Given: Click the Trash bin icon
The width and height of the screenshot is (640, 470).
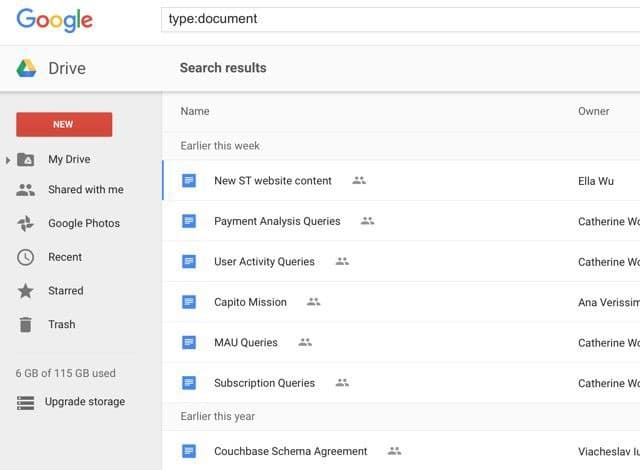Looking at the screenshot, I should (x=26, y=324).
